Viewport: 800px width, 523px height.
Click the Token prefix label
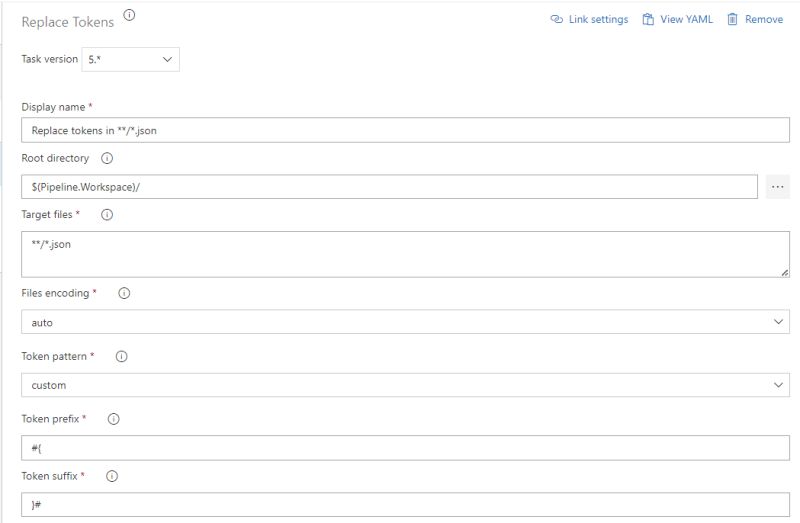[50, 419]
